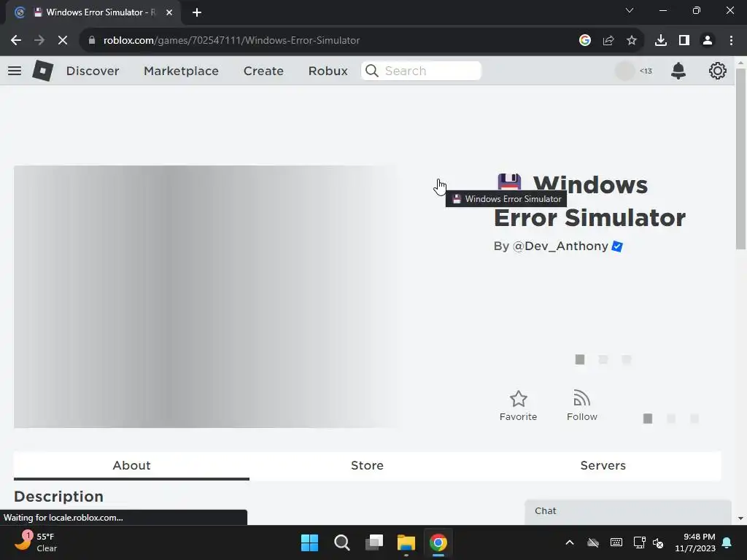The height and width of the screenshot is (560, 747).
Task: Go to Discover page
Action: [93, 71]
